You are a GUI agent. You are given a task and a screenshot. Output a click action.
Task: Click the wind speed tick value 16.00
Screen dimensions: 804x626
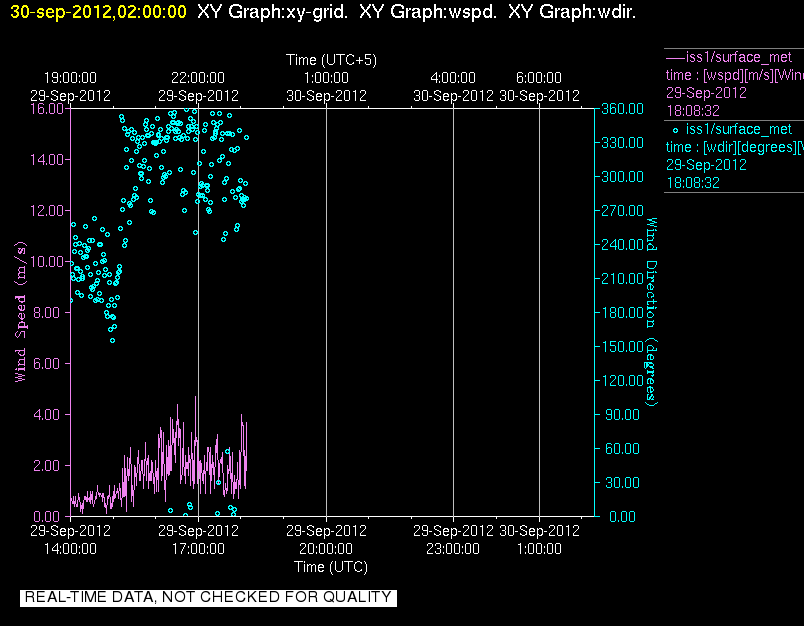(47, 109)
